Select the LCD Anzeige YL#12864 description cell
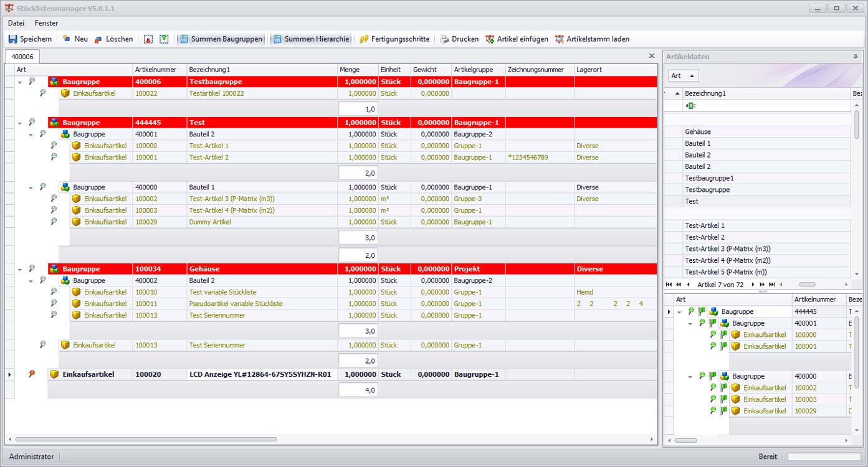 pyautogui.click(x=262, y=374)
